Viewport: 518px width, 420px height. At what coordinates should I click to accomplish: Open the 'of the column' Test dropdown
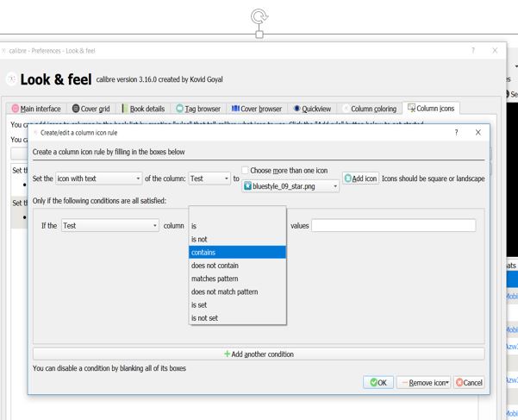(209, 179)
